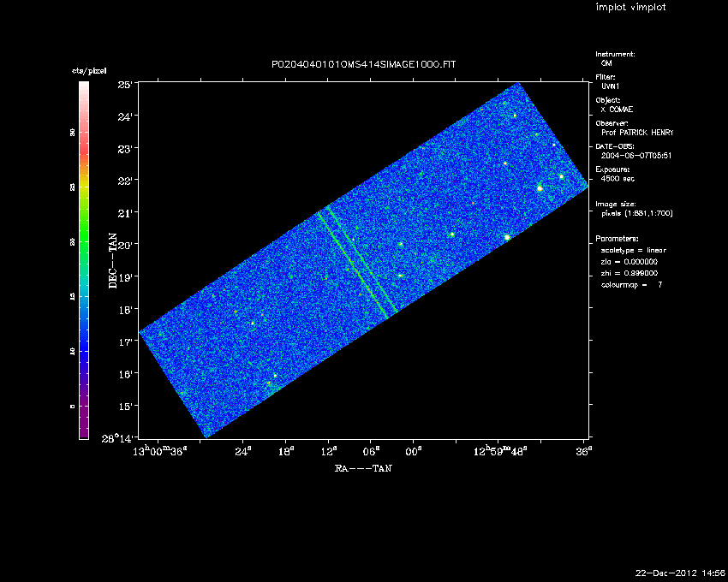The image size is (728, 582).
Task: Select the 'Exposure:' label
Action: [612, 169]
